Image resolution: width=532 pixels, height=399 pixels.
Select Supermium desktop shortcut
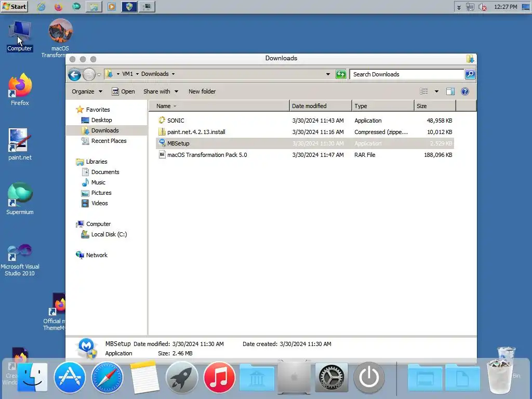[x=20, y=198]
